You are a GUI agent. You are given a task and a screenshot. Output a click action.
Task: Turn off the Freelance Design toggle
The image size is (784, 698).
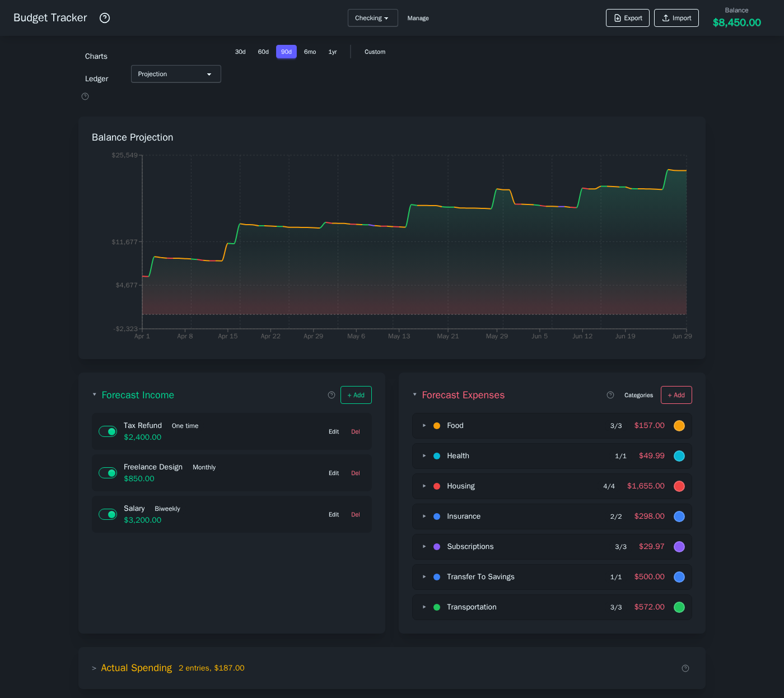pyautogui.click(x=108, y=473)
